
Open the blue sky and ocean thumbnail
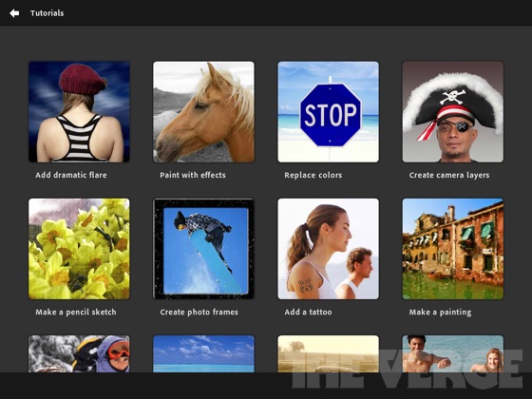coord(203,353)
